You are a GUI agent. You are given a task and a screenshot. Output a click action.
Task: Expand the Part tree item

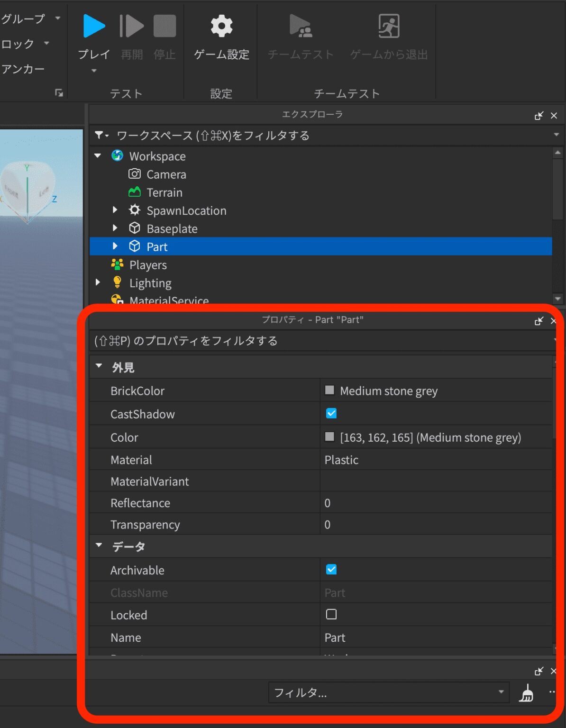coord(115,246)
